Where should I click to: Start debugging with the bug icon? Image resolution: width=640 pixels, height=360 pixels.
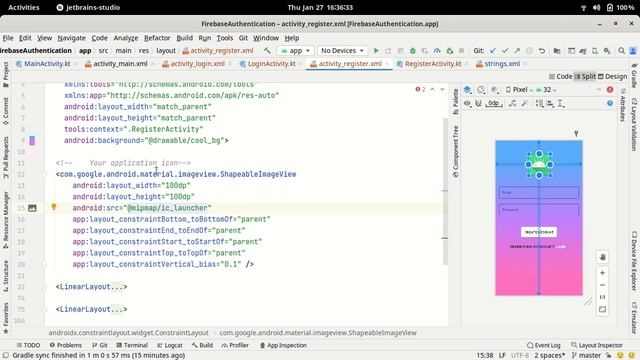413,51
